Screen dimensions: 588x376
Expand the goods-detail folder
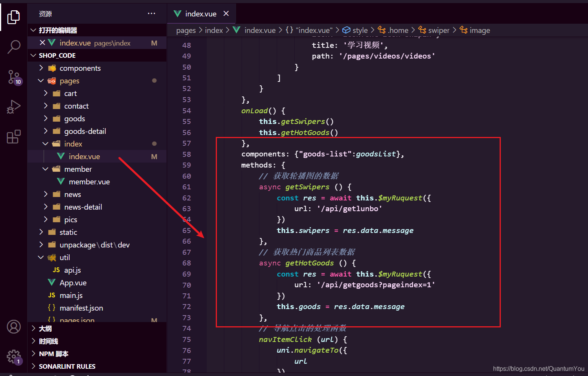point(97,131)
